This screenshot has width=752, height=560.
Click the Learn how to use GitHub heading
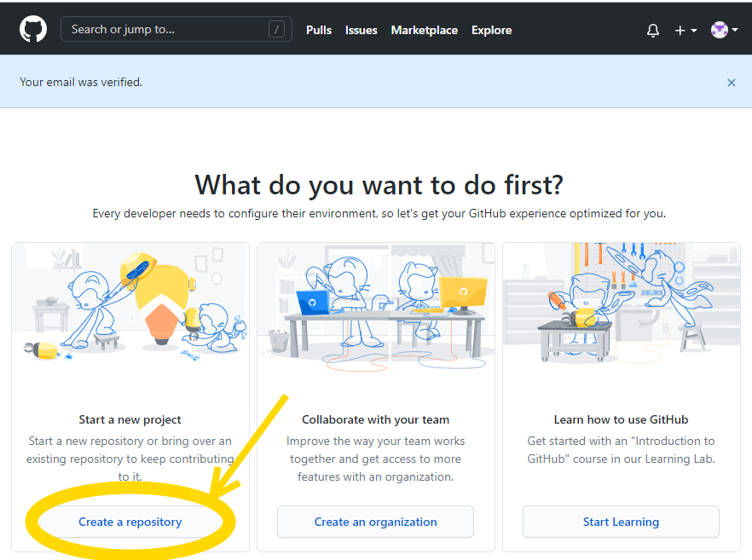[621, 419]
